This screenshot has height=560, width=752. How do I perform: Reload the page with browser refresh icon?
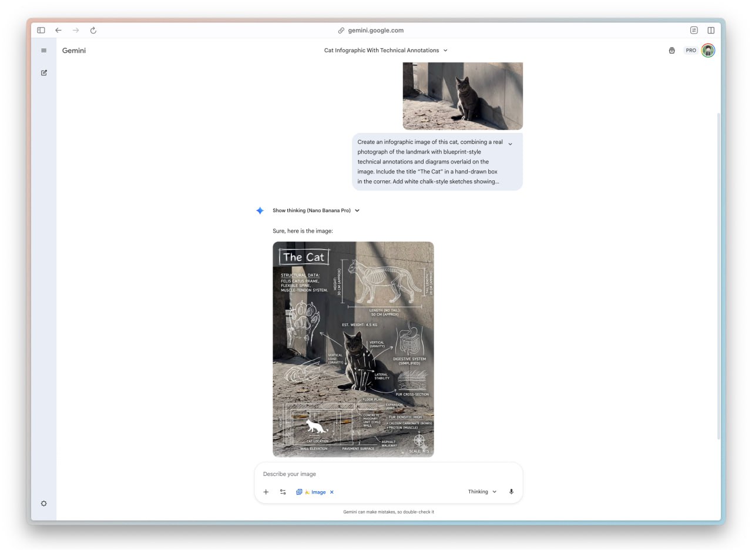click(93, 31)
